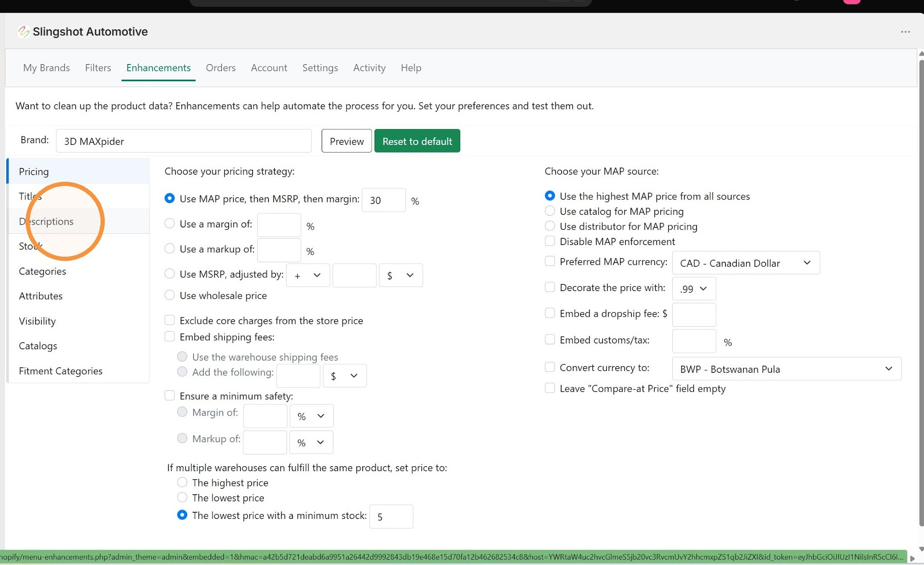The width and height of the screenshot is (924, 565).
Task: Select Use a margin of radio
Action: (170, 223)
